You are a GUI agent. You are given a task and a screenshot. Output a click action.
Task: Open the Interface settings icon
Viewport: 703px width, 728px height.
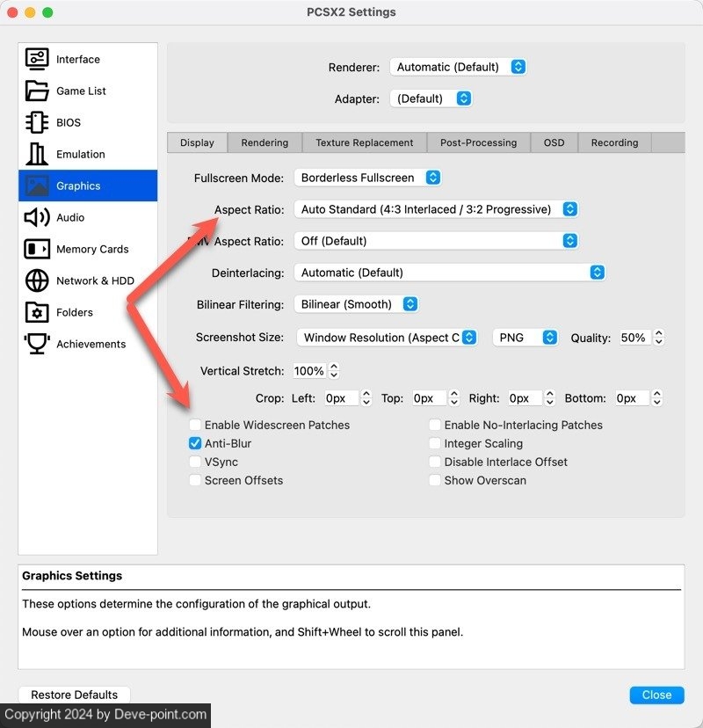[x=37, y=59]
